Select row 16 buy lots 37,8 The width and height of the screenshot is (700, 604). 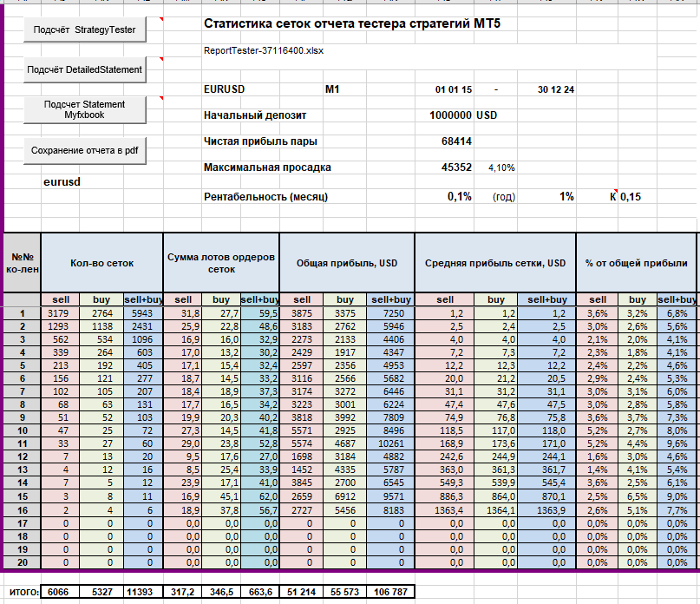(221, 510)
